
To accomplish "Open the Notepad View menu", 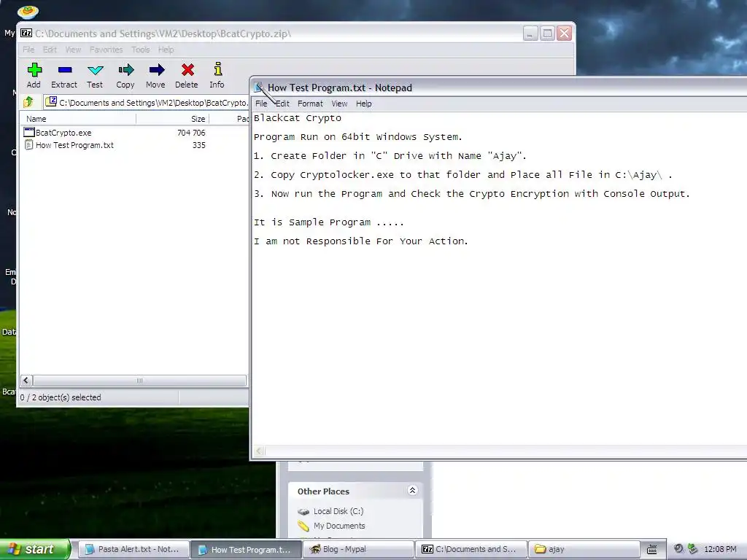I will 339,104.
